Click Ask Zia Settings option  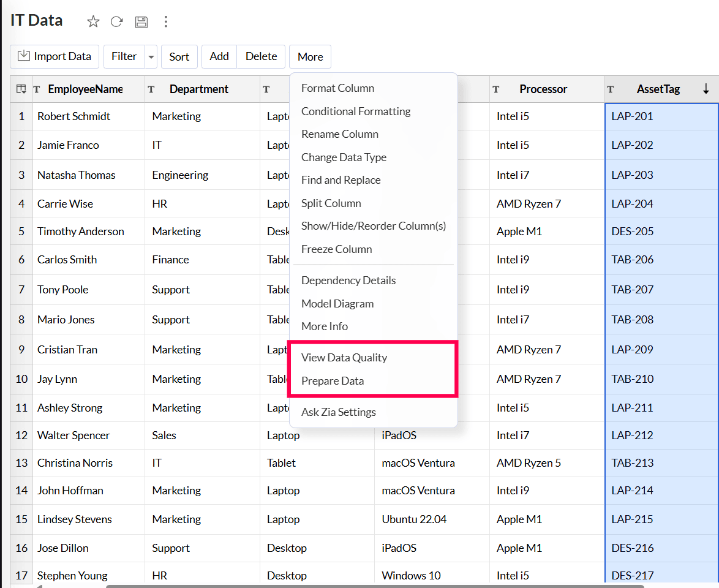339,412
